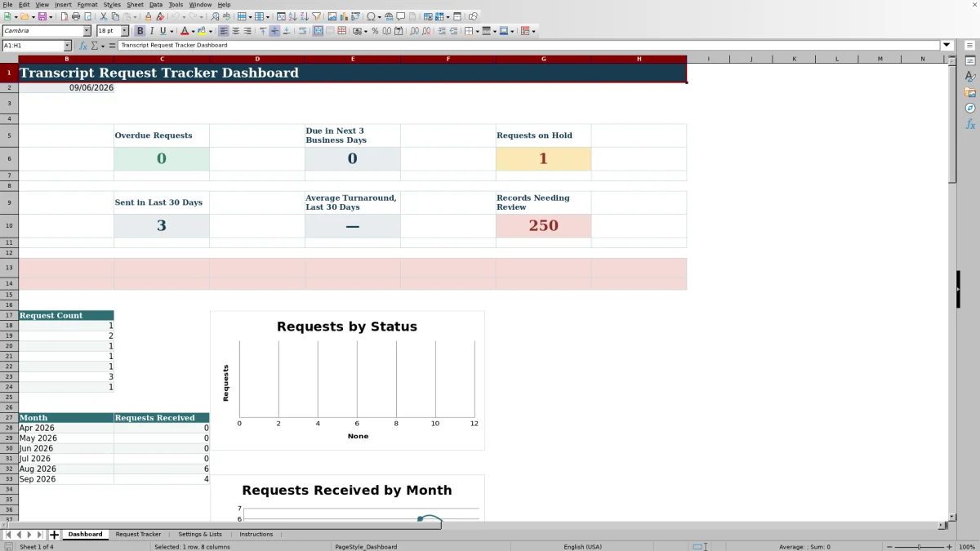Click the Clone Formatting paintbrush icon
Viewport: 980px width, 551px height.
pyautogui.click(x=148, y=16)
